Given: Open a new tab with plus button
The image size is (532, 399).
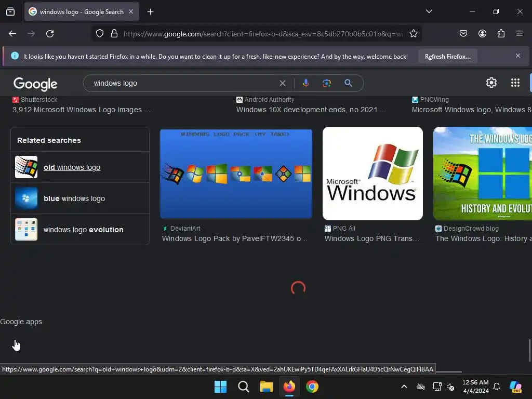Looking at the screenshot, I should pyautogui.click(x=150, y=12).
